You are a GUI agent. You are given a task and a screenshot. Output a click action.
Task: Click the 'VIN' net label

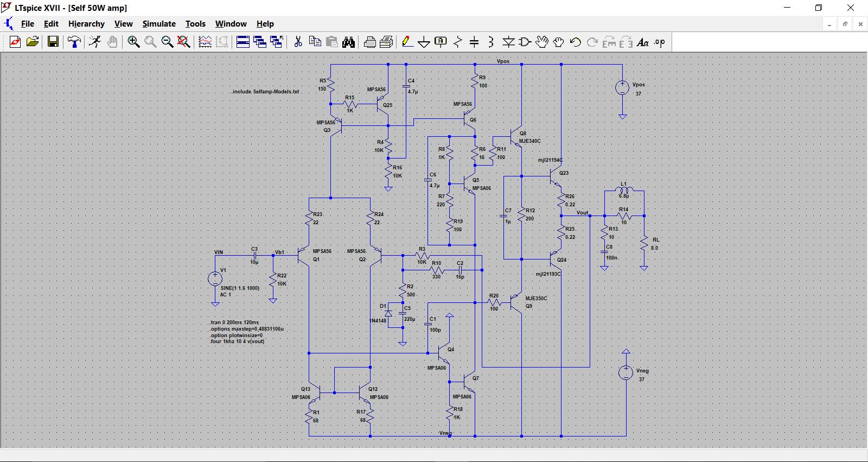[x=219, y=252]
